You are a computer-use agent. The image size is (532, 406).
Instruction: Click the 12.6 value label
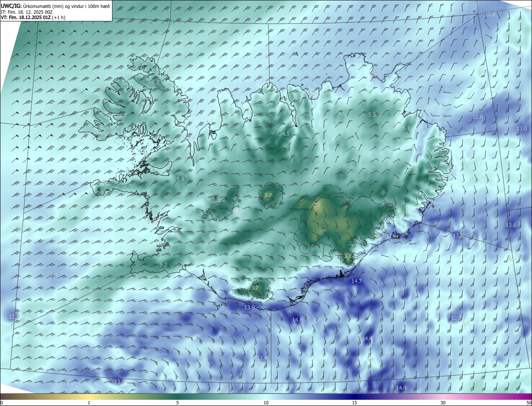pos(478,117)
